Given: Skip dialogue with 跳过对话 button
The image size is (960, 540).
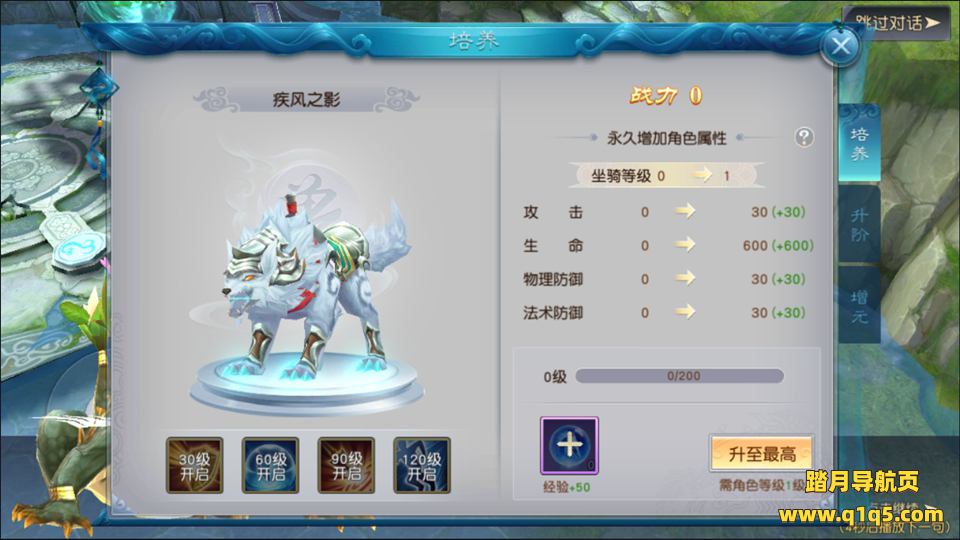Looking at the screenshot, I should (x=896, y=23).
